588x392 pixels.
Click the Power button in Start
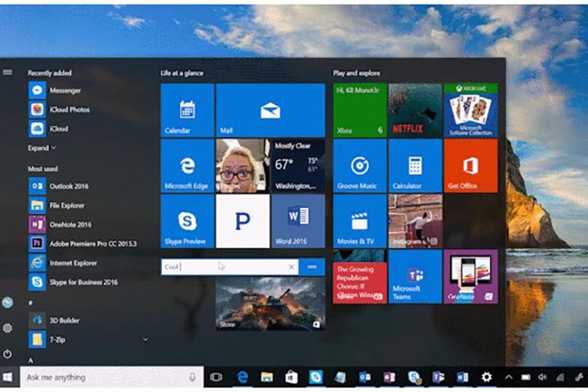pos(7,353)
